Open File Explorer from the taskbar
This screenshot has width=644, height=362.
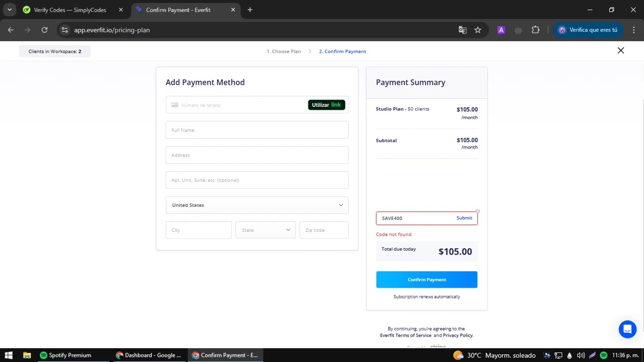(x=27, y=355)
